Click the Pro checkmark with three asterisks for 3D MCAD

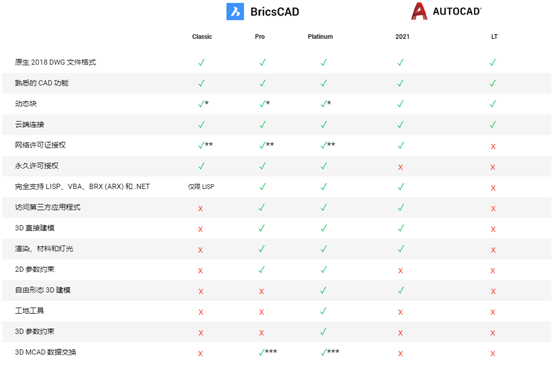click(268, 352)
